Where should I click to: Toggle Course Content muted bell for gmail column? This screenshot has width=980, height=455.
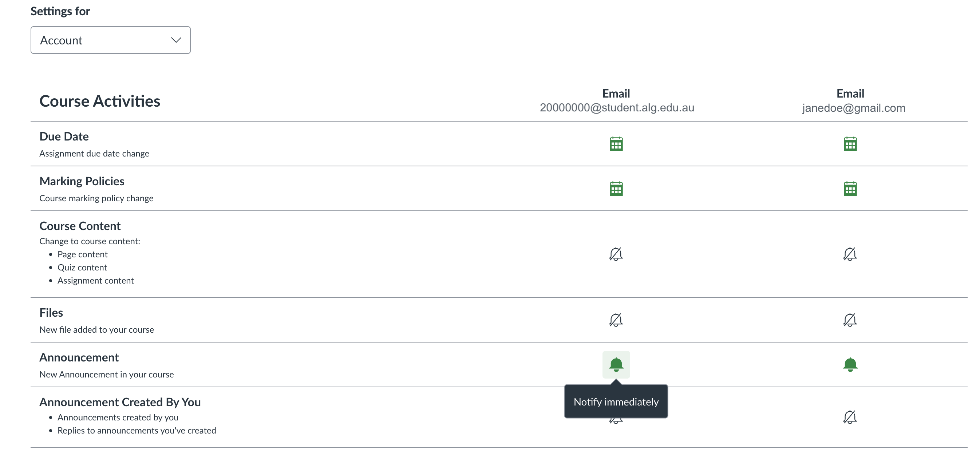[850, 254]
